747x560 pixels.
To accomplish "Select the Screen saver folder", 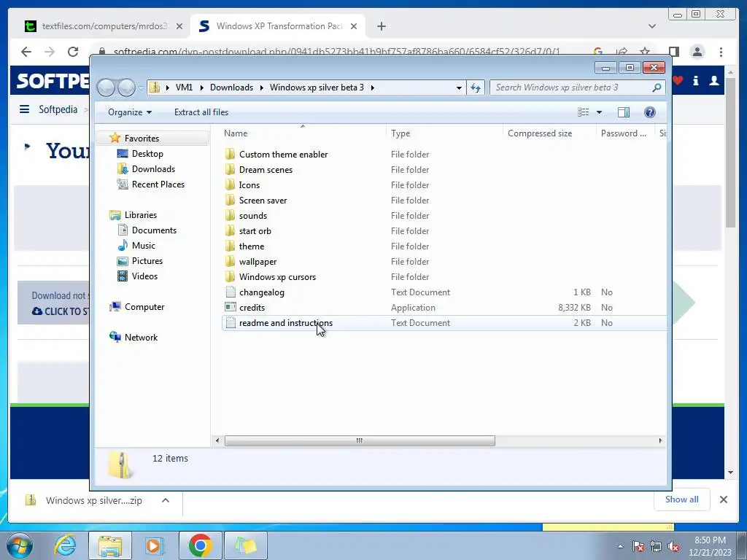I will tap(263, 200).
